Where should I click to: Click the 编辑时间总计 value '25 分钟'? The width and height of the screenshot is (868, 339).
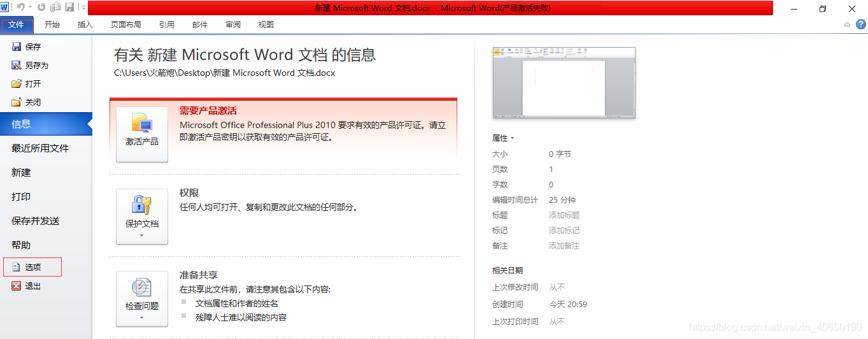point(562,200)
